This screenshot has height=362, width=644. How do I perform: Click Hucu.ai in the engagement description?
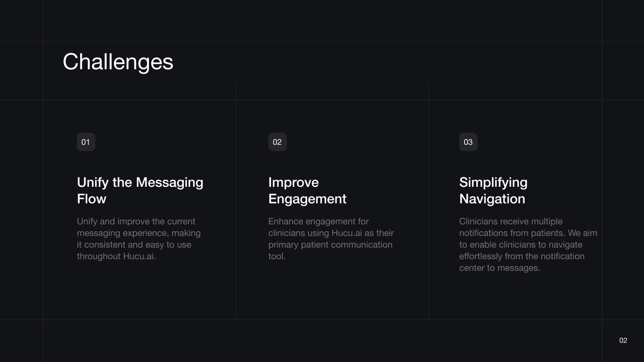[x=347, y=233]
